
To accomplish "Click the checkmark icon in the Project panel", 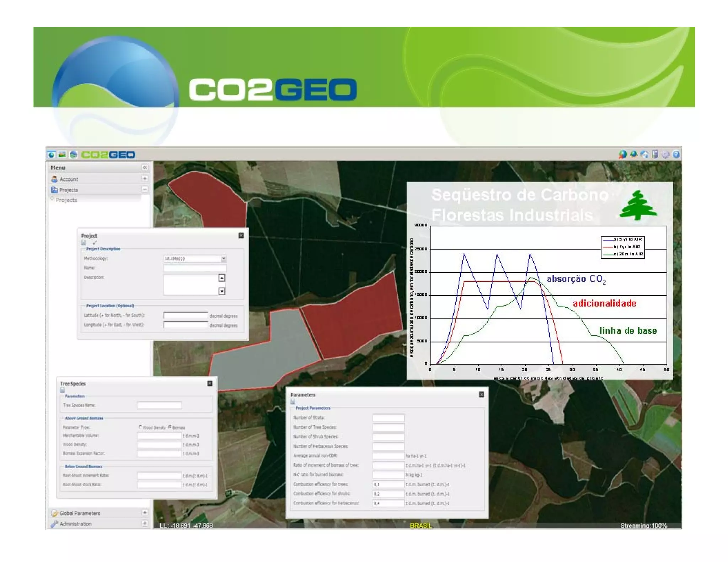I will click(x=95, y=243).
